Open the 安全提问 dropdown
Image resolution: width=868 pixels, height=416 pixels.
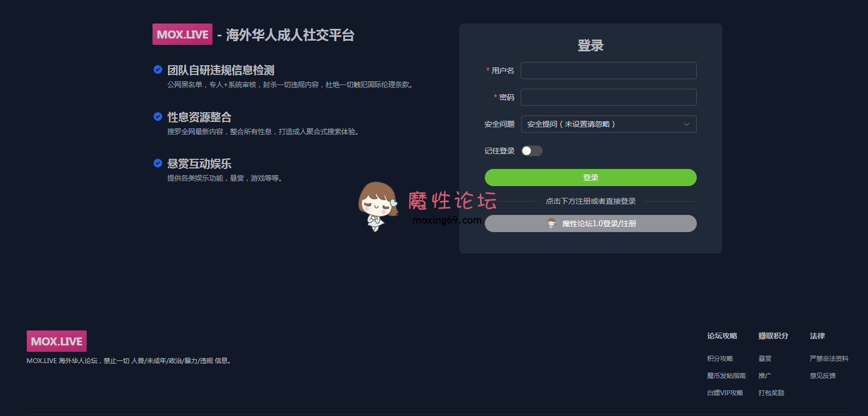[x=608, y=124]
